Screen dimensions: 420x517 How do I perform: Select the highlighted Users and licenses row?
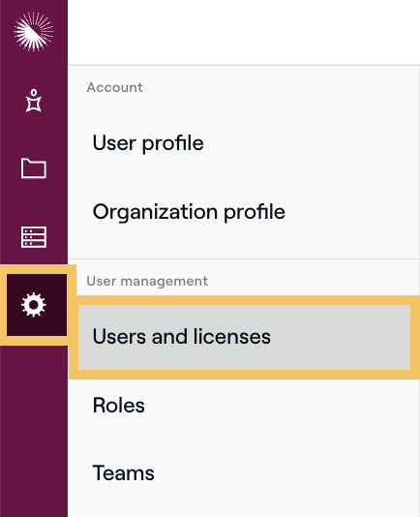[244, 337]
